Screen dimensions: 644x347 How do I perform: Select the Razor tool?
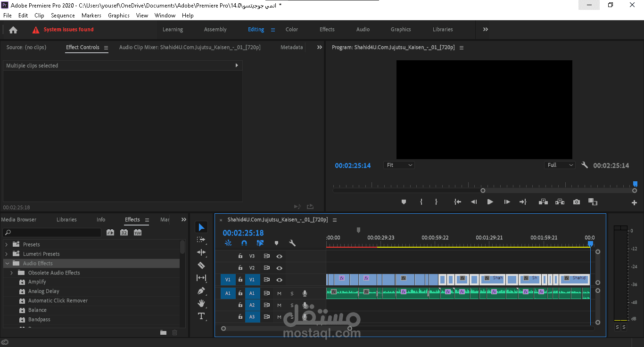201,265
